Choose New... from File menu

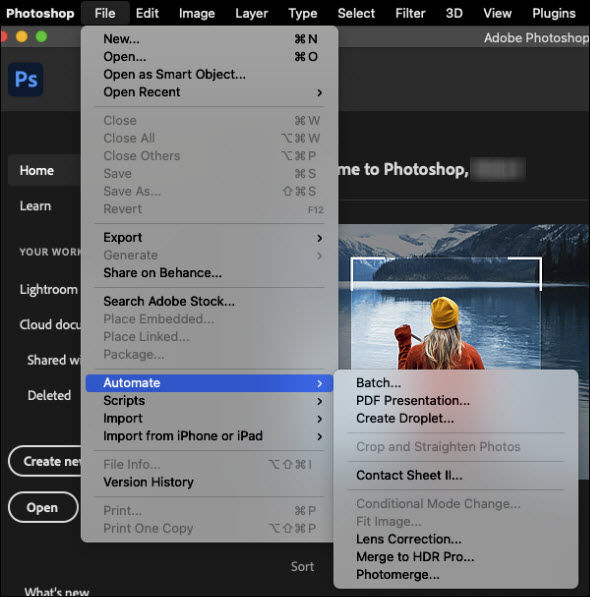click(209, 39)
